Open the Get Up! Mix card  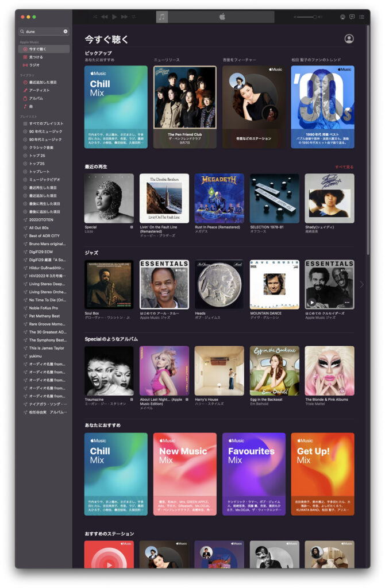[323, 474]
